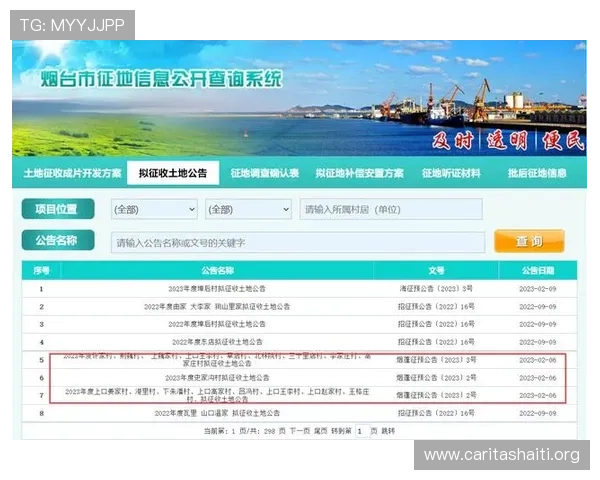Click the 跳转 pagination link
The image size is (600, 480).
point(388,431)
